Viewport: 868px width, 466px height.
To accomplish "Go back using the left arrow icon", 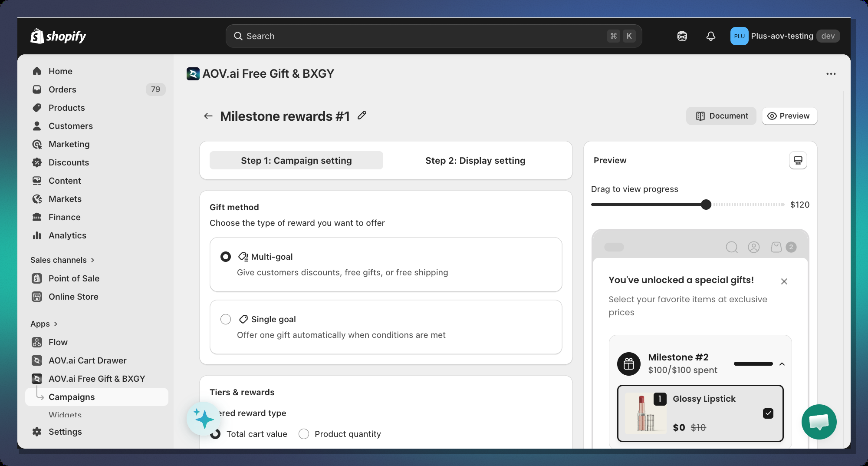I will pyautogui.click(x=208, y=116).
